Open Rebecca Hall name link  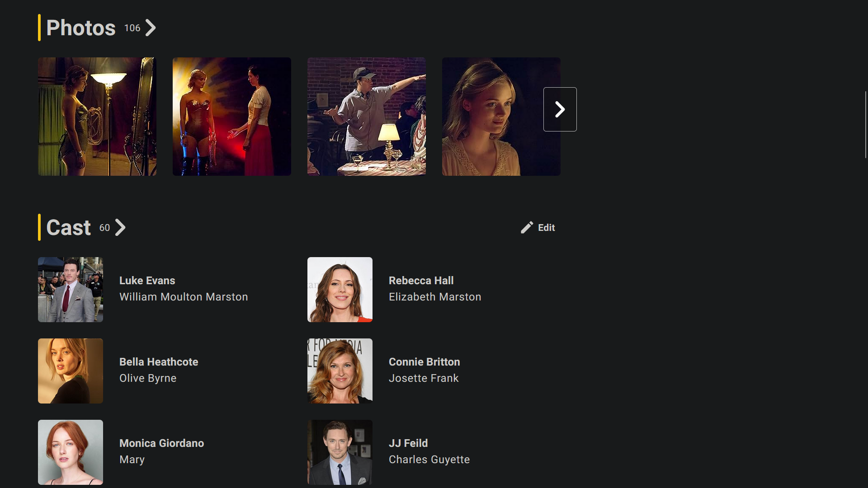pyautogui.click(x=421, y=281)
